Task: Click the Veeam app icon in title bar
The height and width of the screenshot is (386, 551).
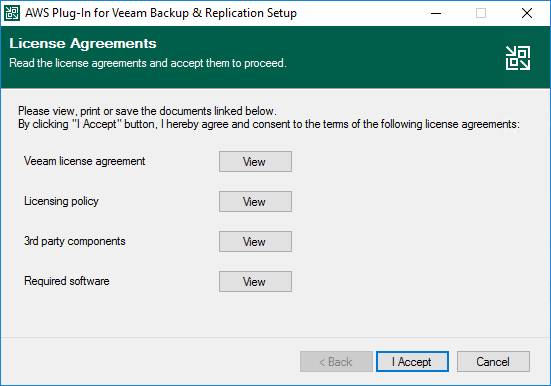Action: click(12, 13)
